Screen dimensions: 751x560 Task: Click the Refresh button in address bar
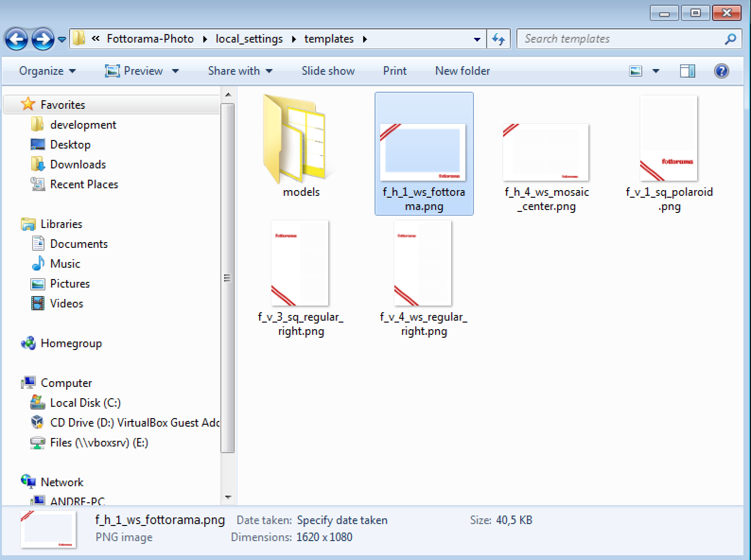pyautogui.click(x=498, y=39)
